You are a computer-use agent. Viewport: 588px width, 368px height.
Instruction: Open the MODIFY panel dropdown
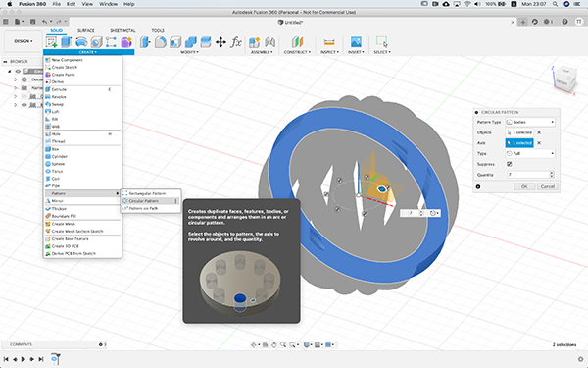[188, 52]
